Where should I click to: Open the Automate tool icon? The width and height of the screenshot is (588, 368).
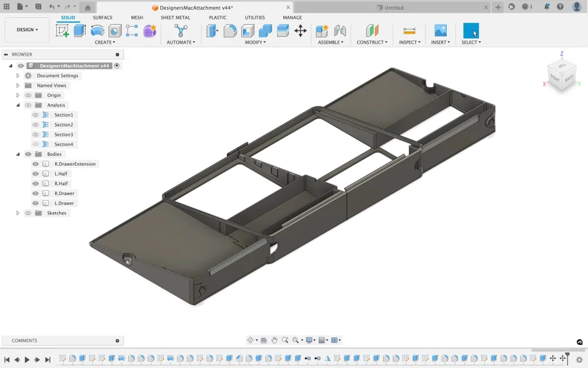click(181, 31)
